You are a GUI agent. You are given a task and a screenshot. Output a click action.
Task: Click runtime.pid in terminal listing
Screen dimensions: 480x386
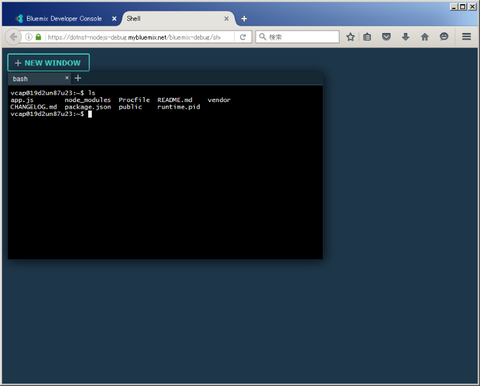pyautogui.click(x=179, y=107)
